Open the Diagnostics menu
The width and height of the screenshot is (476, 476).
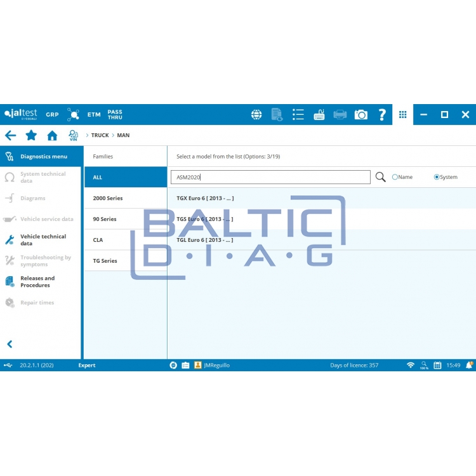[x=42, y=156]
